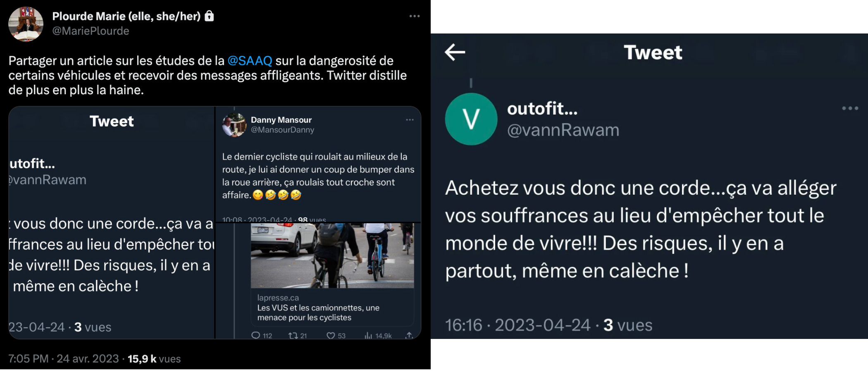This screenshot has width=868, height=372.
Task: Click the back arrow beside Tweet header
Action: [455, 52]
